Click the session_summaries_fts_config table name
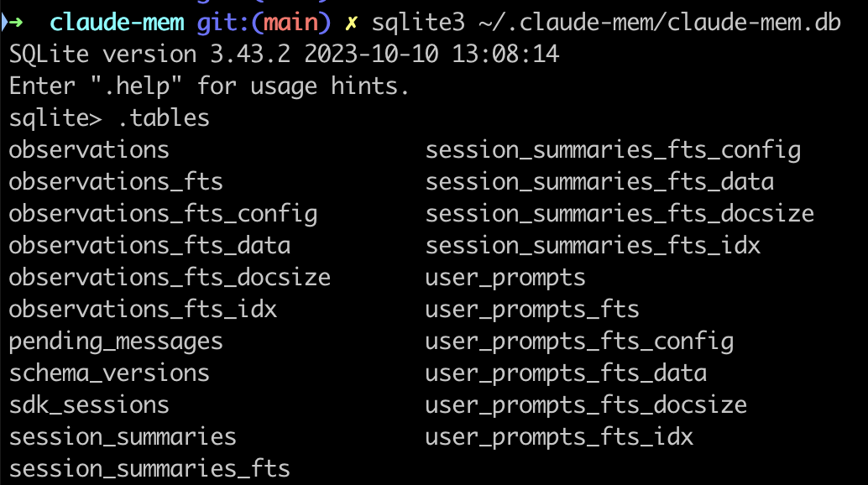 pyautogui.click(x=613, y=150)
